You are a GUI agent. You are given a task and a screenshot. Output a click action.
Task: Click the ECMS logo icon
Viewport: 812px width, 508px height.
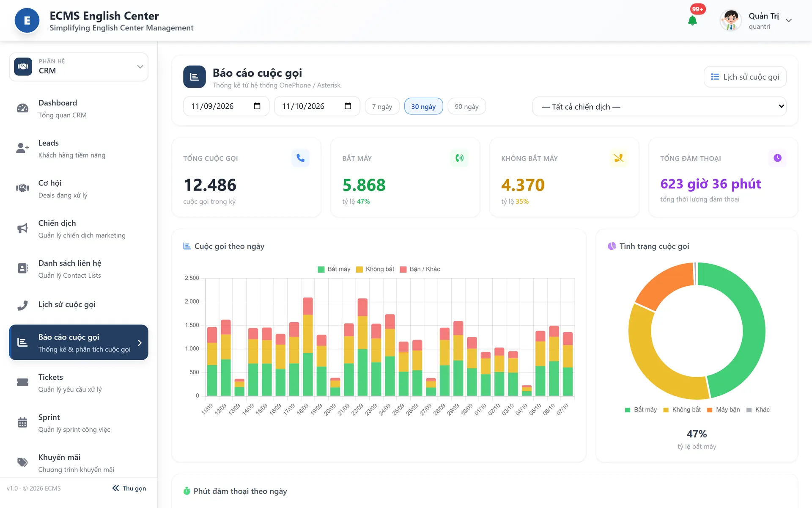click(x=27, y=20)
